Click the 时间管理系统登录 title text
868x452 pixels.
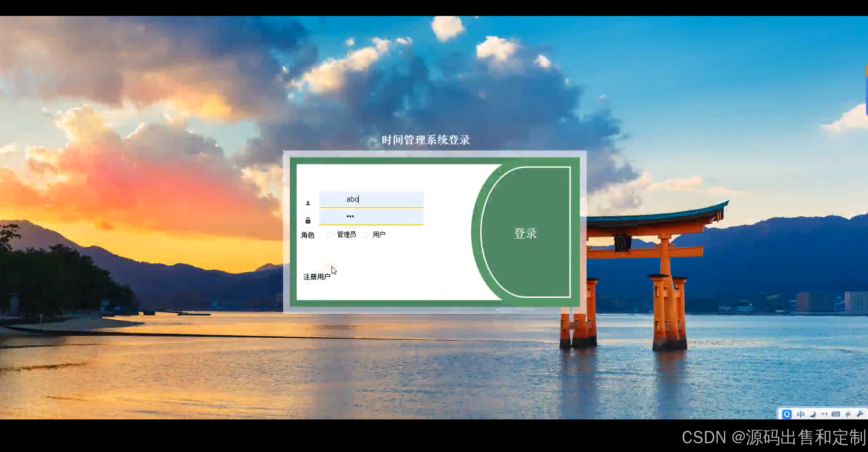coord(426,140)
